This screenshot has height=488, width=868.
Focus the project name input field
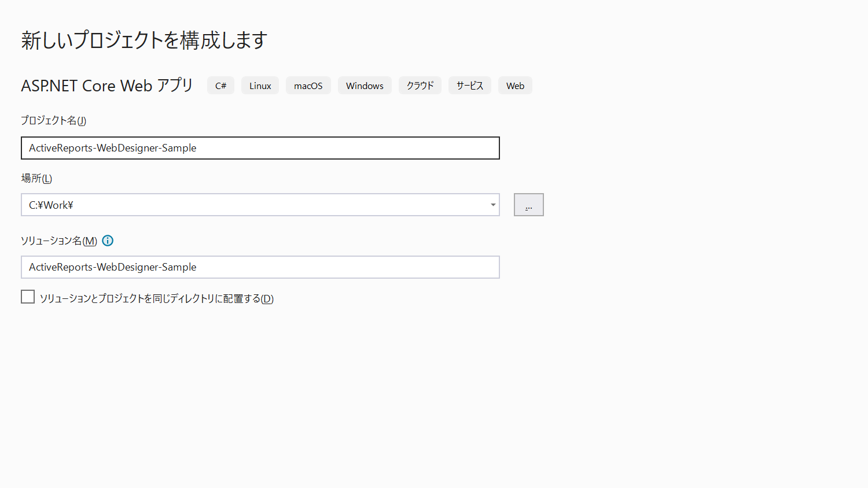(260, 148)
